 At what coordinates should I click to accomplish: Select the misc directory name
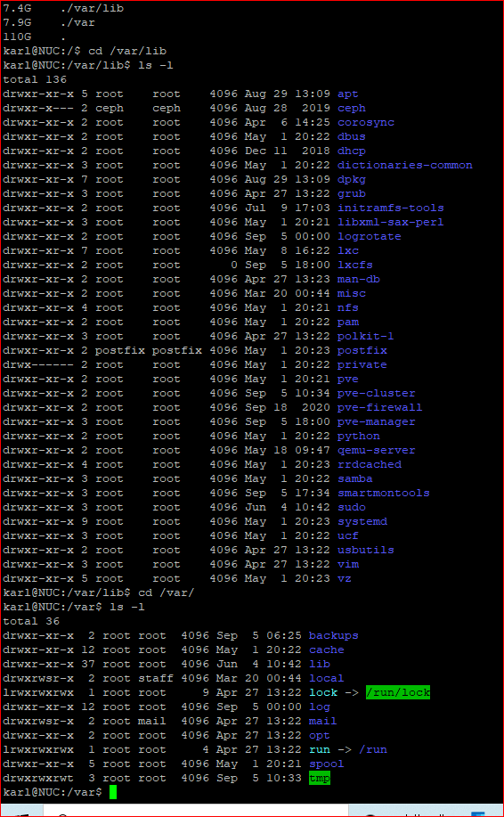tap(352, 293)
